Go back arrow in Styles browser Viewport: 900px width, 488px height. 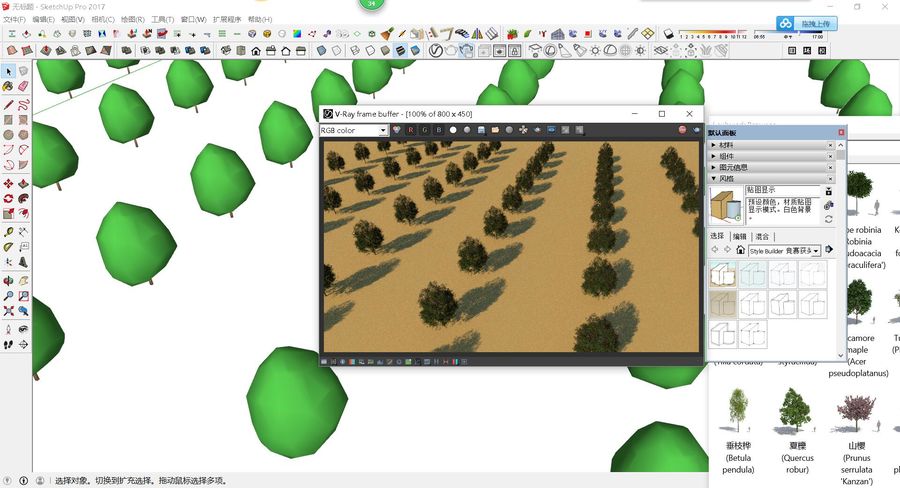(x=715, y=250)
